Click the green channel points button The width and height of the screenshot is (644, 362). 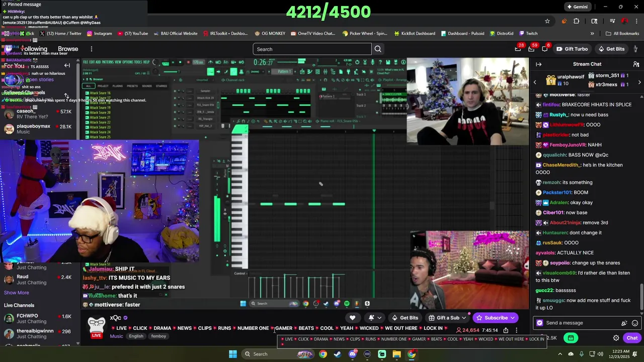(571, 338)
